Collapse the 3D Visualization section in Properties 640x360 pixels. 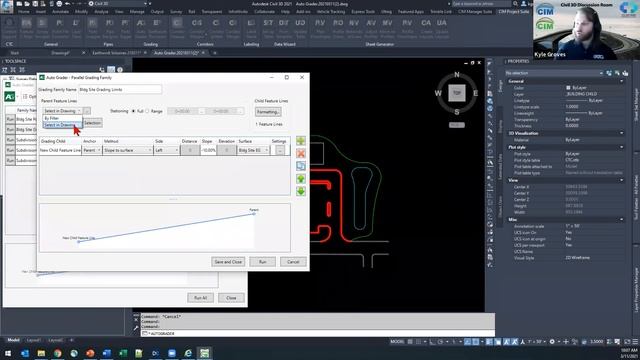coord(622,133)
